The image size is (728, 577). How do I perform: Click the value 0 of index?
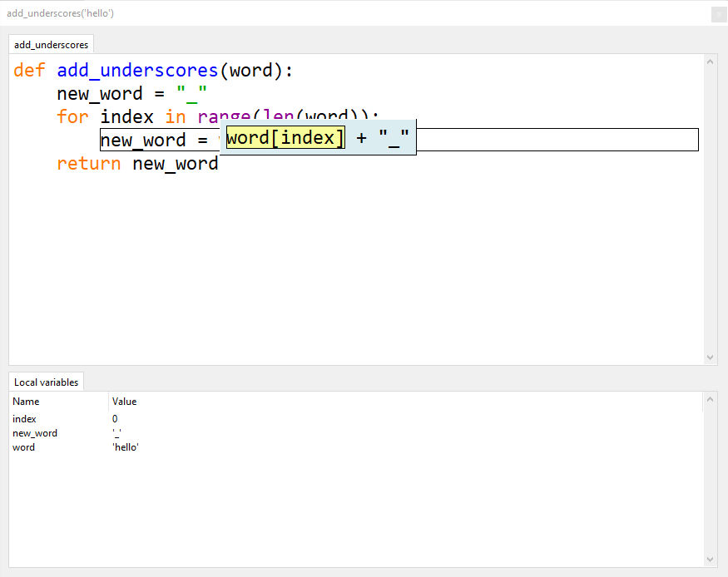(115, 419)
